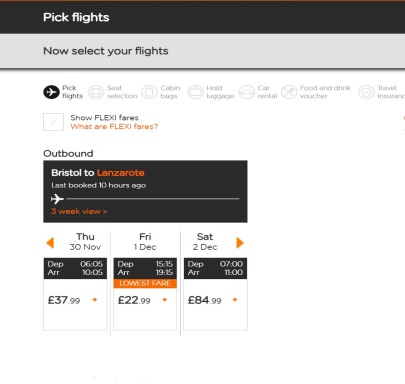
Task: Open the Cabin bags step icon
Action: coord(149,92)
